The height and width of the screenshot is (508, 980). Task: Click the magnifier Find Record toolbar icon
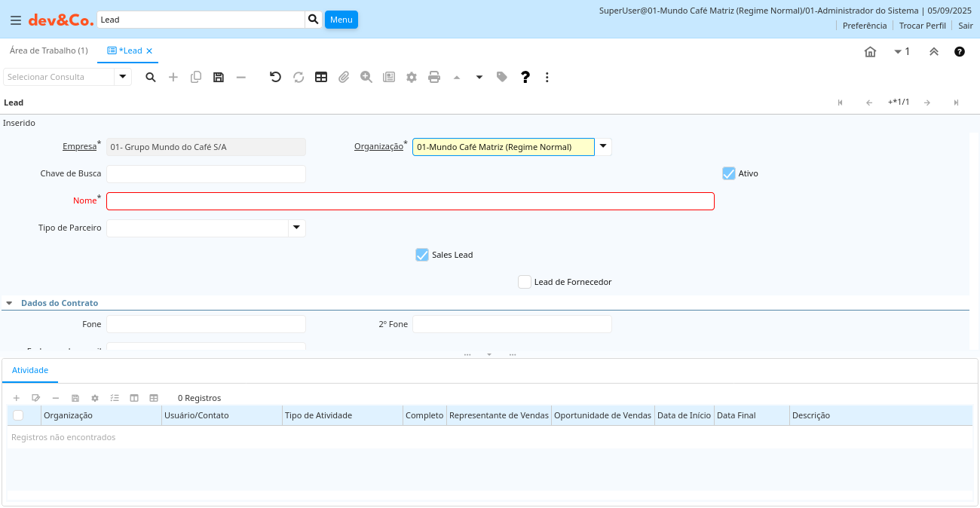[x=151, y=77]
